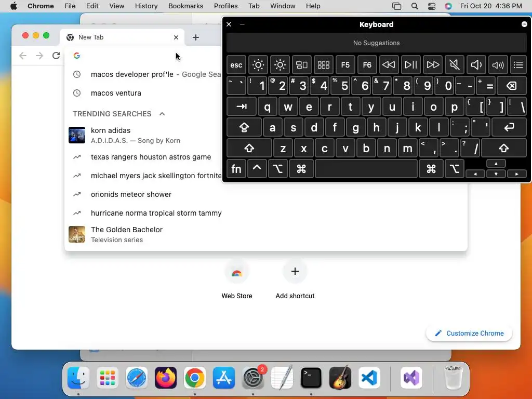Toggle the right command key
Image resolution: width=532 pixels, height=399 pixels.
tap(431, 169)
